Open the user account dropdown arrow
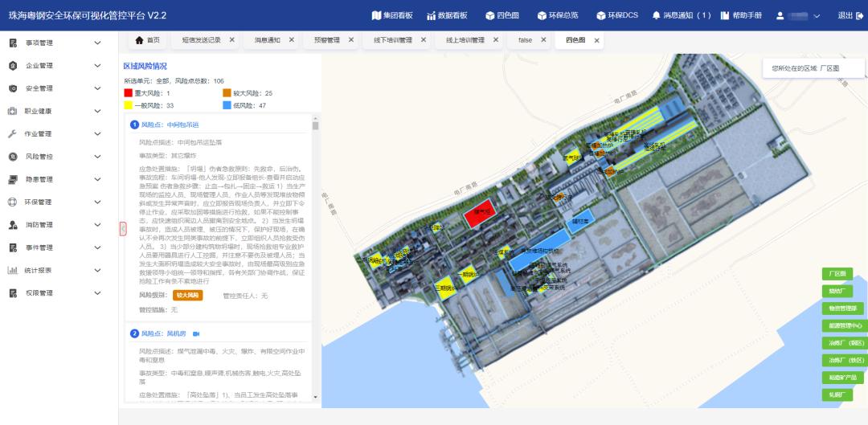Viewport: 868px width, 425px height. tap(817, 16)
